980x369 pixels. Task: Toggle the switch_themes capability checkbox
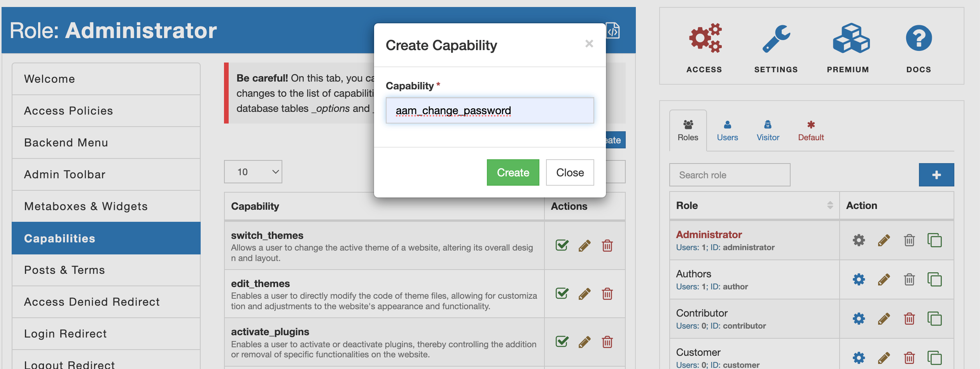[562, 245]
